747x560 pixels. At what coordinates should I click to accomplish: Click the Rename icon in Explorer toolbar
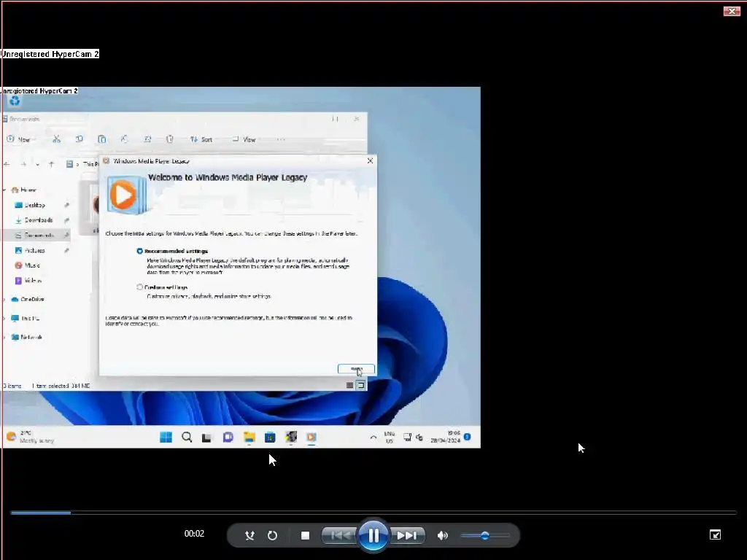tap(124, 139)
